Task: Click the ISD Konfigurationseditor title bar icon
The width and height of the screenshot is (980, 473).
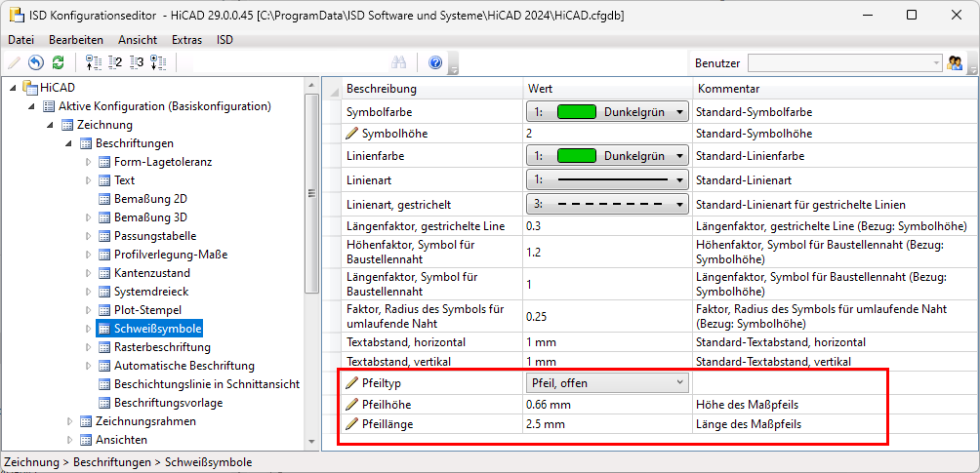Action: [17, 15]
